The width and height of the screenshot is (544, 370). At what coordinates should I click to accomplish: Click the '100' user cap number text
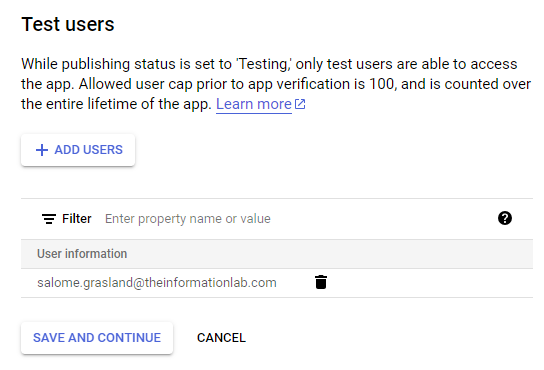(383, 84)
